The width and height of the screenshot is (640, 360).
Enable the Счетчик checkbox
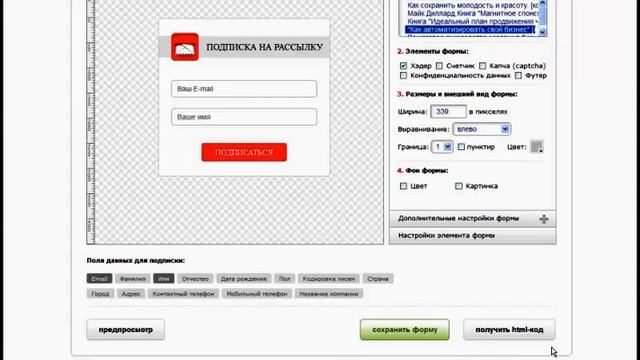[439, 66]
